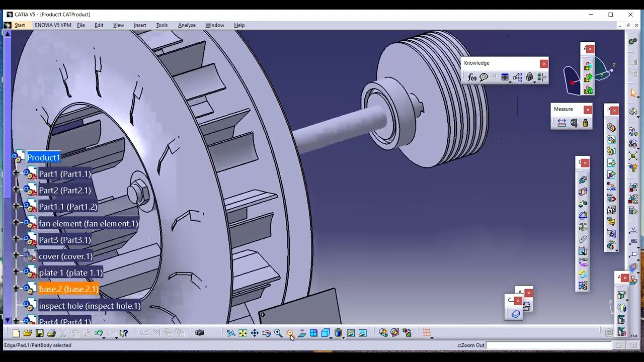Click the isometric Quick View cube icon

pyautogui.click(x=325, y=333)
